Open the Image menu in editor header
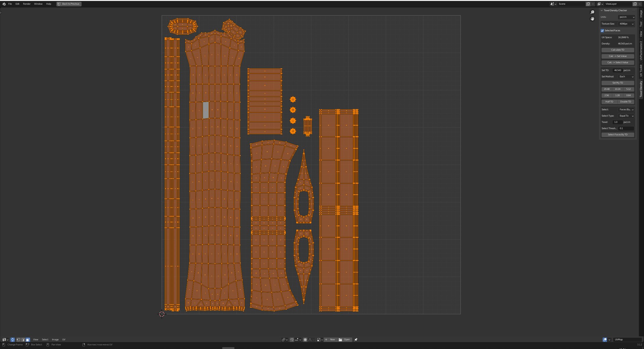644x349 pixels. point(55,340)
